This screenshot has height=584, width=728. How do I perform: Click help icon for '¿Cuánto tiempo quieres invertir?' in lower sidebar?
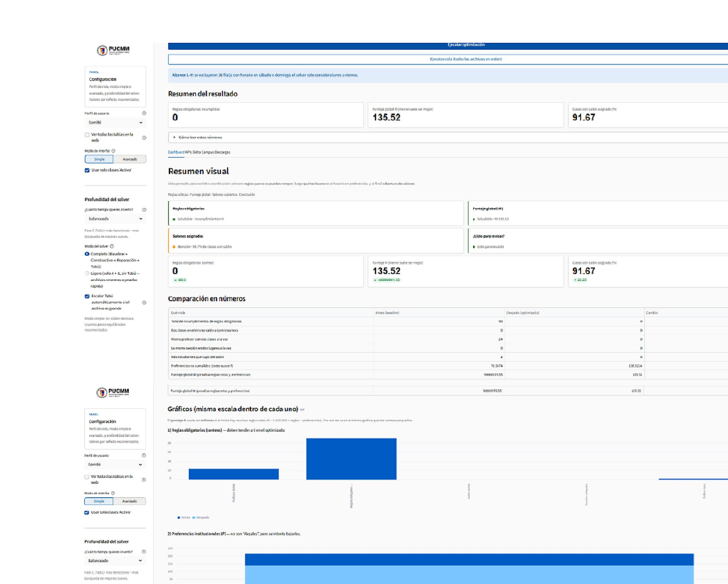click(144, 552)
